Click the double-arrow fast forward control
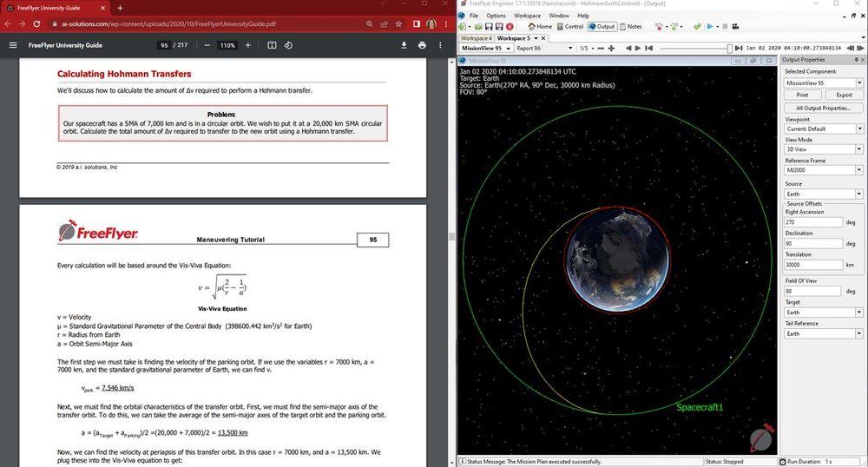 click(x=861, y=48)
